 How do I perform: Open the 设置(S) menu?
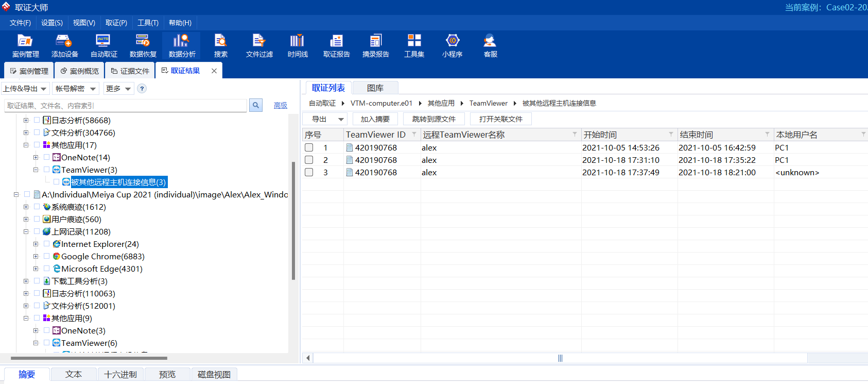(x=52, y=23)
